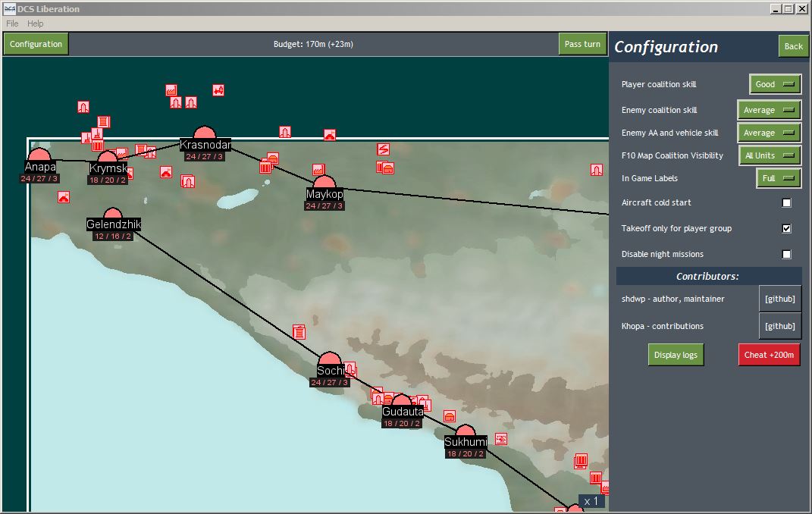This screenshot has width=812, height=514.
Task: Click the 24 / 27 / 3 stats under Maykop
Action: click(324, 205)
